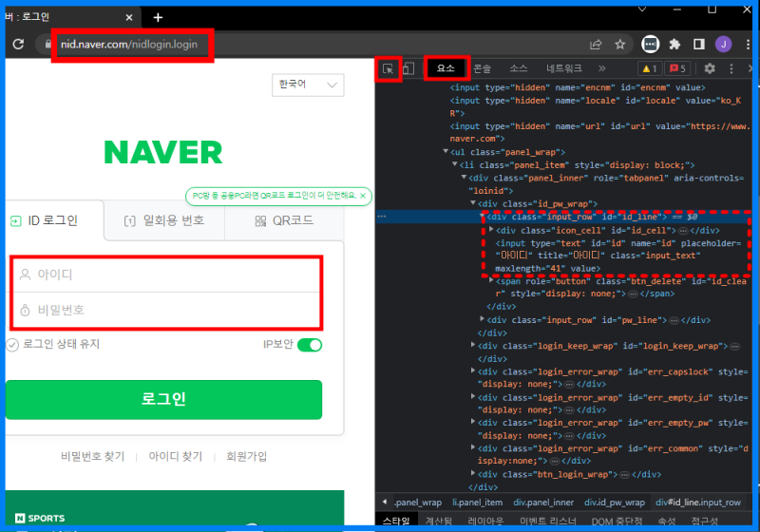Click the 비밀번호 input field
This screenshot has width=760, height=532.
point(166,310)
